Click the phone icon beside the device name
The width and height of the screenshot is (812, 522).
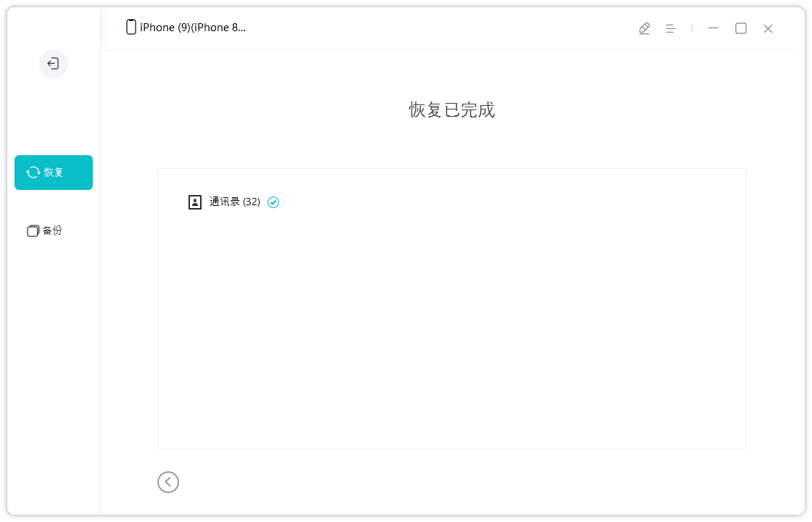pyautogui.click(x=130, y=27)
